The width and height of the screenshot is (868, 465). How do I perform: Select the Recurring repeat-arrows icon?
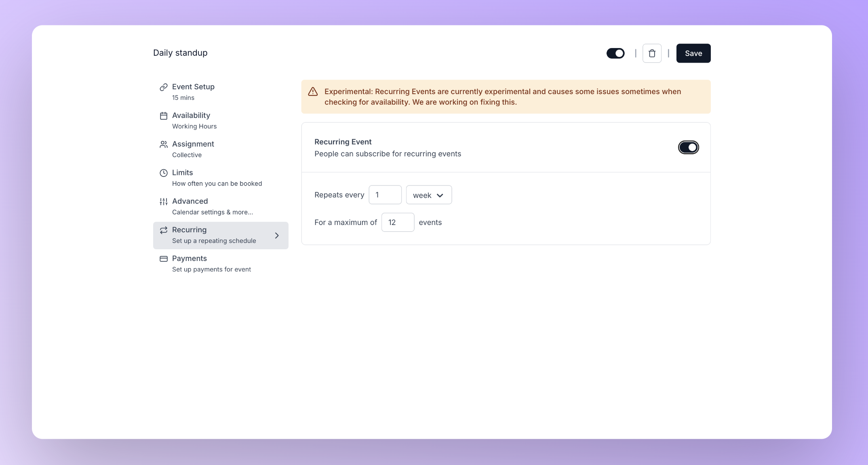[x=163, y=230]
